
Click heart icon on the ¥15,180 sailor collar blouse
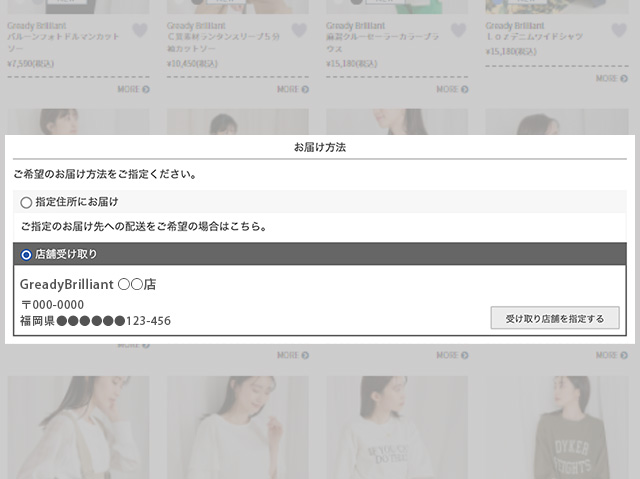(458, 30)
